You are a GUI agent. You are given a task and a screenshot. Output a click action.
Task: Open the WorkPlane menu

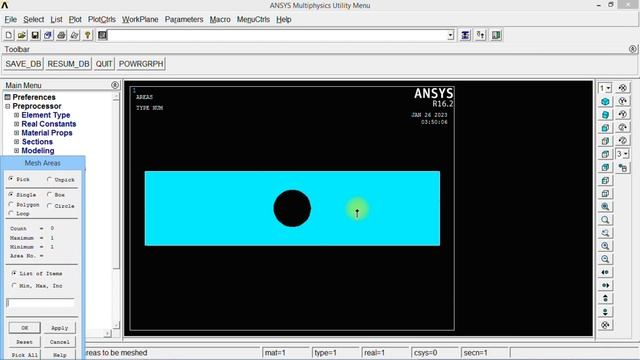(x=140, y=20)
